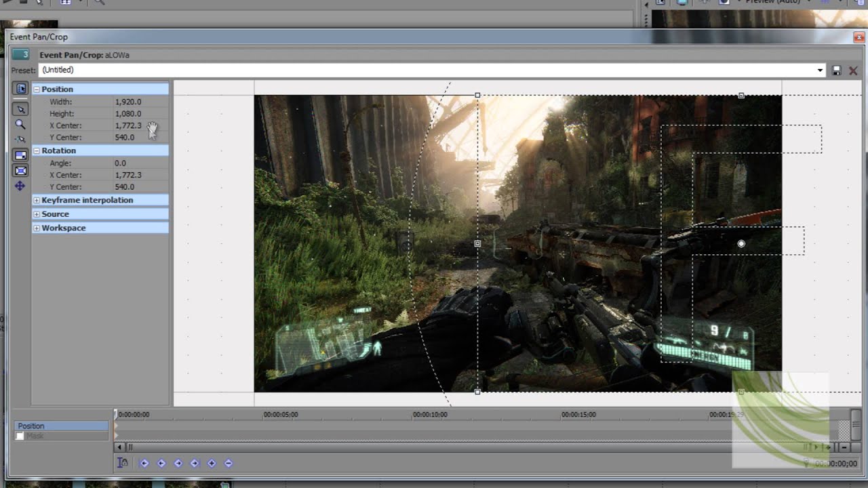Collapse the Rotation section
This screenshot has width=868, height=488.
[37, 150]
